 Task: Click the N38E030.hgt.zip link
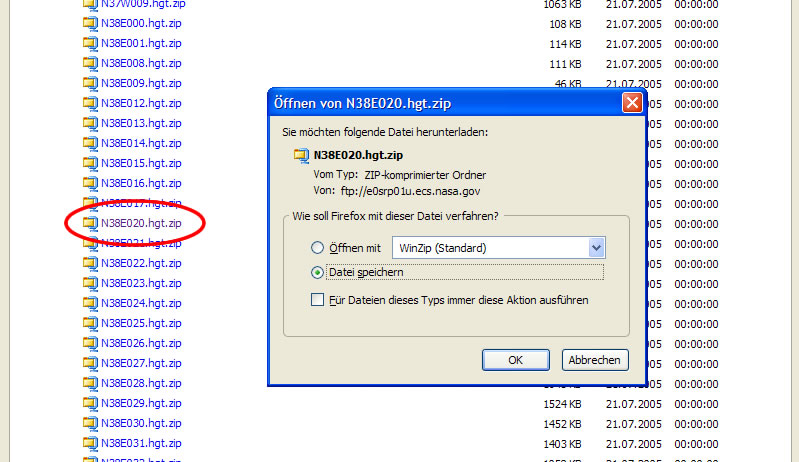(141, 423)
